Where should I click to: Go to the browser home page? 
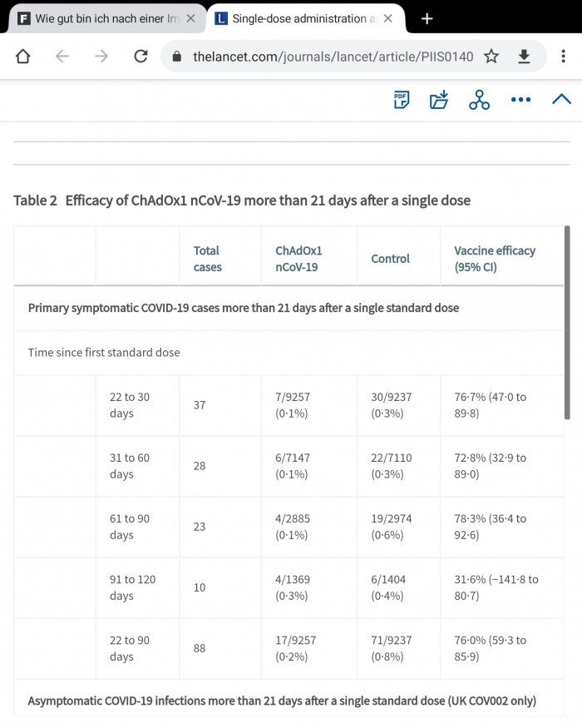pyautogui.click(x=22, y=57)
